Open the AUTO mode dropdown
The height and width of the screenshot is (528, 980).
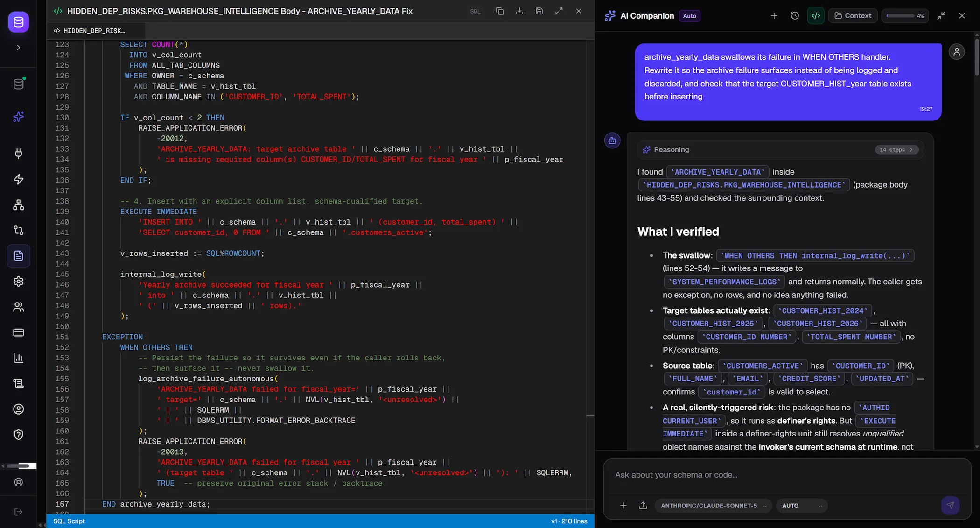pyautogui.click(x=801, y=506)
